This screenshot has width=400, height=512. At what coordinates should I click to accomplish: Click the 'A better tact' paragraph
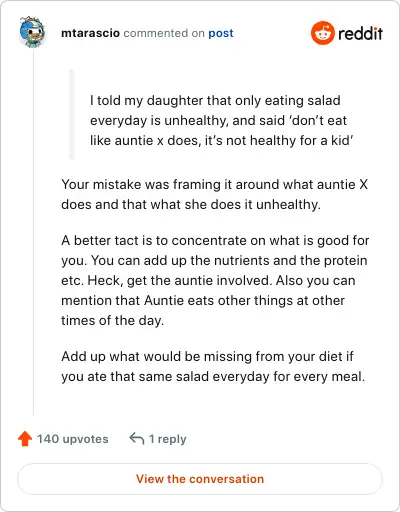tap(215, 280)
